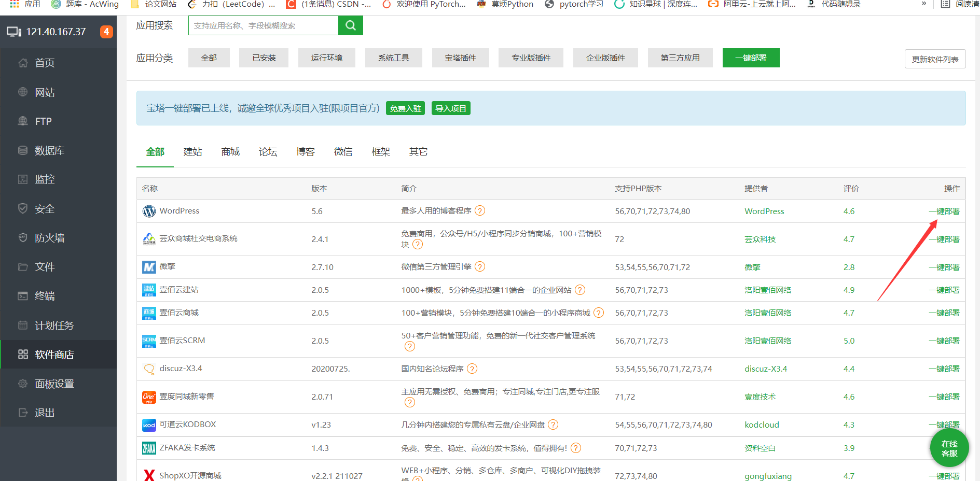980x481 pixels.
Task: Open the 洛阳壹佰网络 provider link for 壹佰云建站
Action: (768, 290)
